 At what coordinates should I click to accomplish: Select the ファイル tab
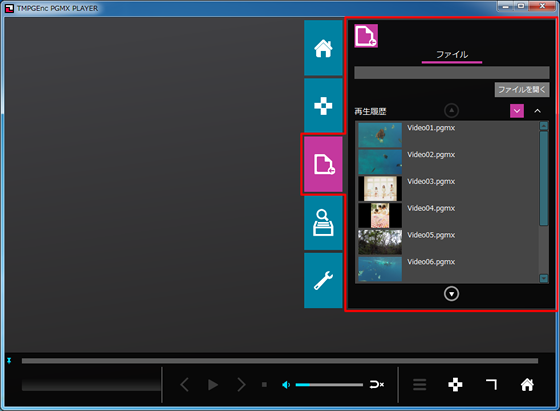click(x=452, y=55)
